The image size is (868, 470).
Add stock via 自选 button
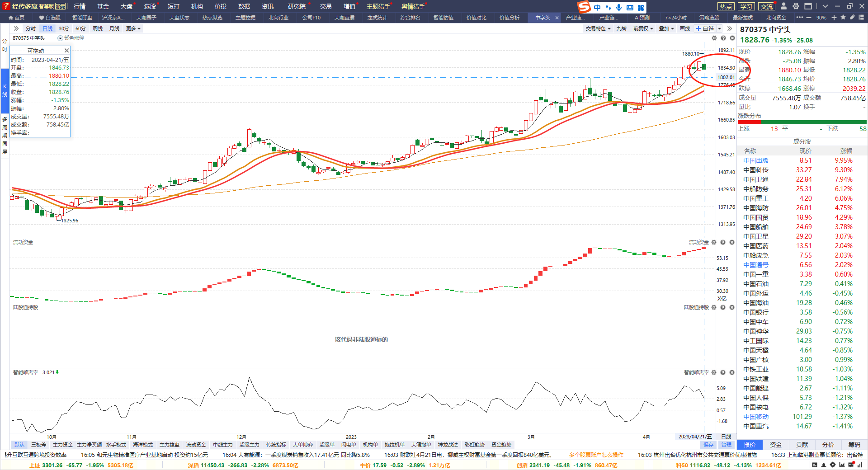pyautogui.click(x=705, y=28)
